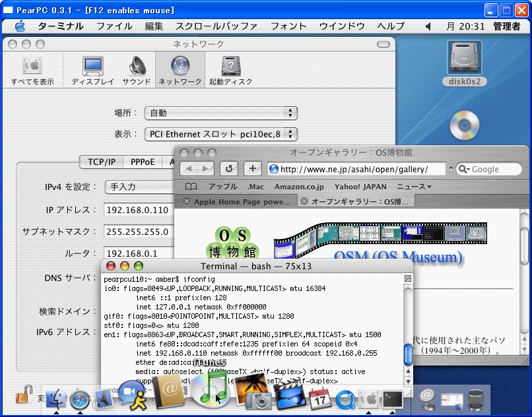The width and height of the screenshot is (532, 417).
Task: Open the フォント menu
Action: click(288, 26)
